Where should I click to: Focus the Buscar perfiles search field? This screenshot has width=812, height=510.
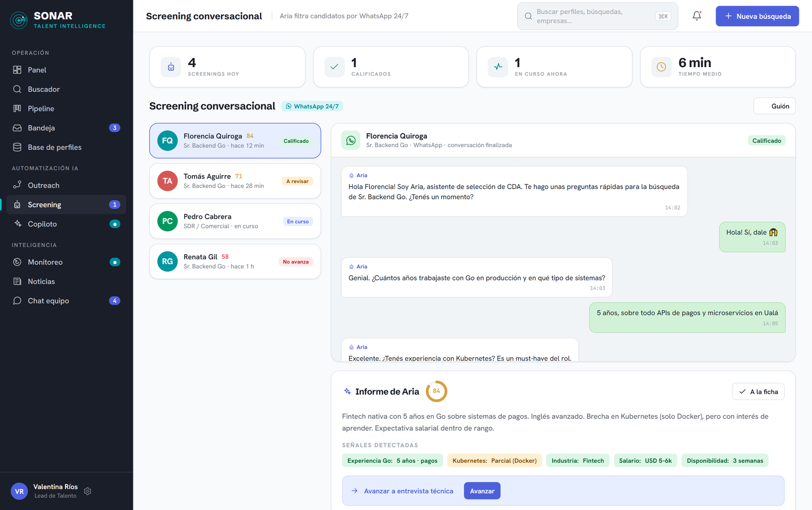[597, 16]
